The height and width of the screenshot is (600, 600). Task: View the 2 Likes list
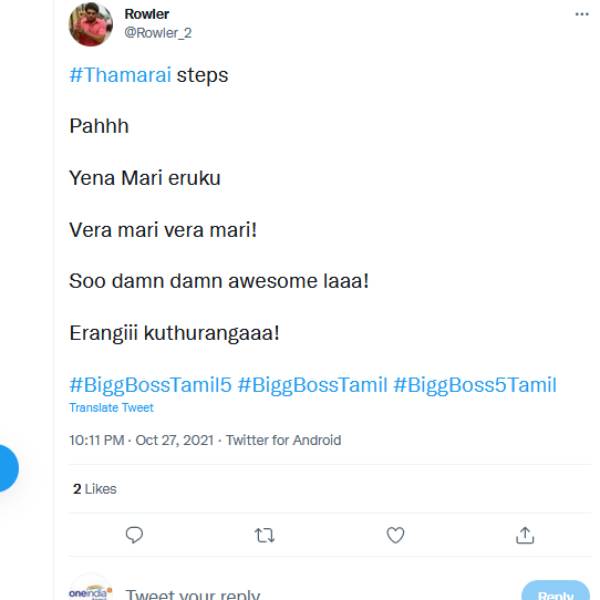94,489
